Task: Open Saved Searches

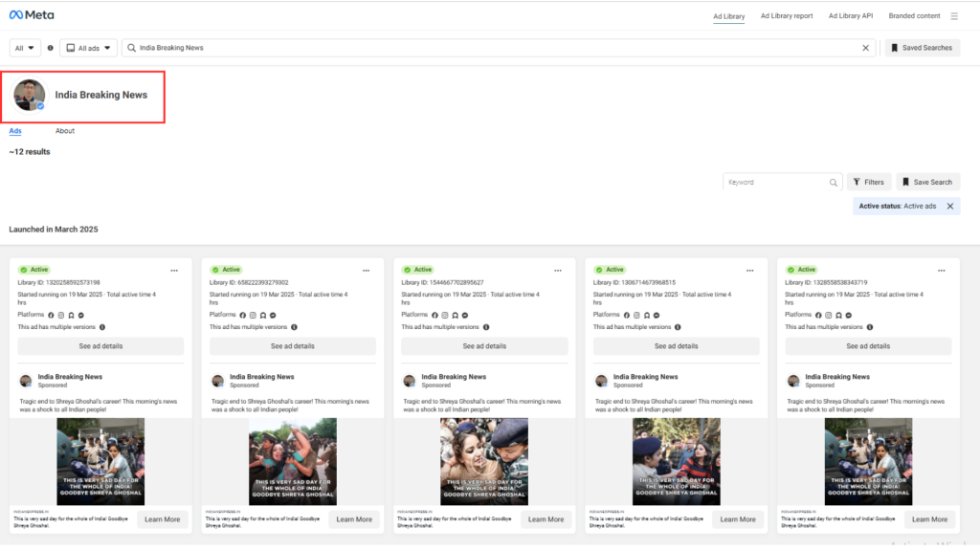Action: point(922,48)
